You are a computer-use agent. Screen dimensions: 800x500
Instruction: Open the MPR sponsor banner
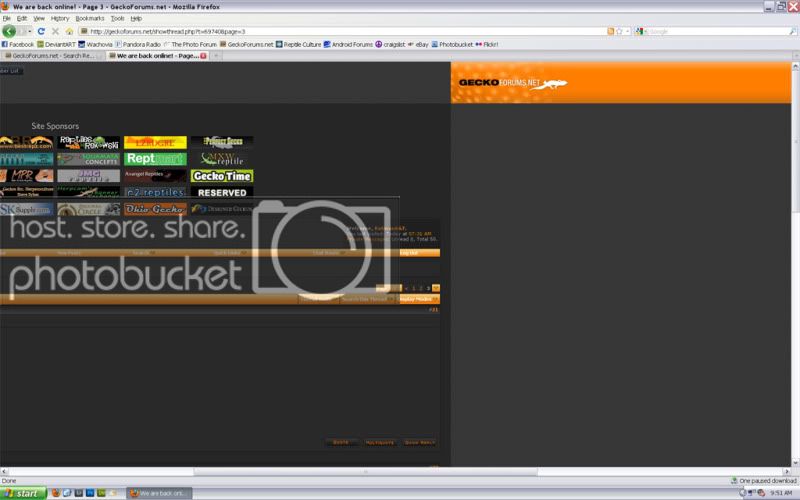[x=27, y=176]
